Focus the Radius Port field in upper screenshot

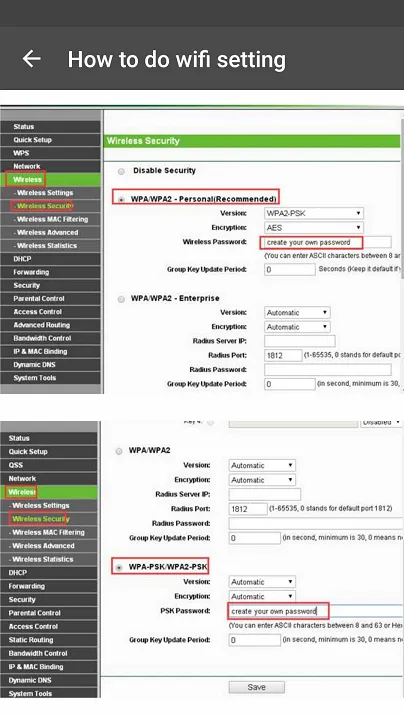tap(283, 355)
